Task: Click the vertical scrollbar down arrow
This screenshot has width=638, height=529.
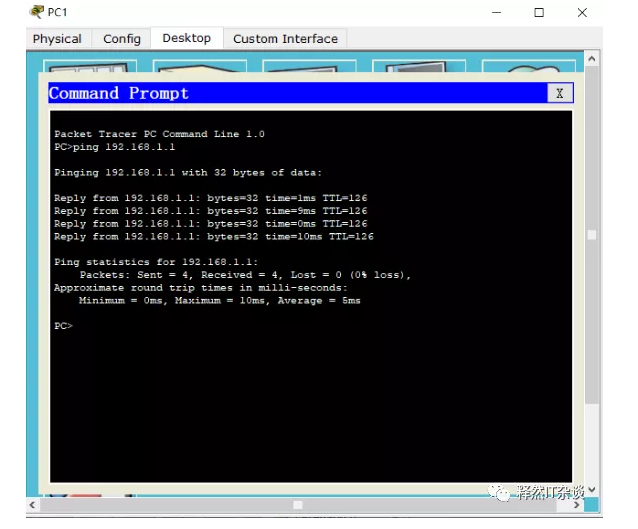Action: [x=592, y=490]
